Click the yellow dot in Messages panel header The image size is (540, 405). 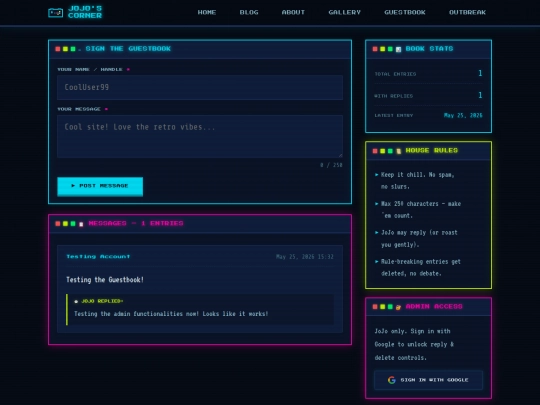[65, 224]
